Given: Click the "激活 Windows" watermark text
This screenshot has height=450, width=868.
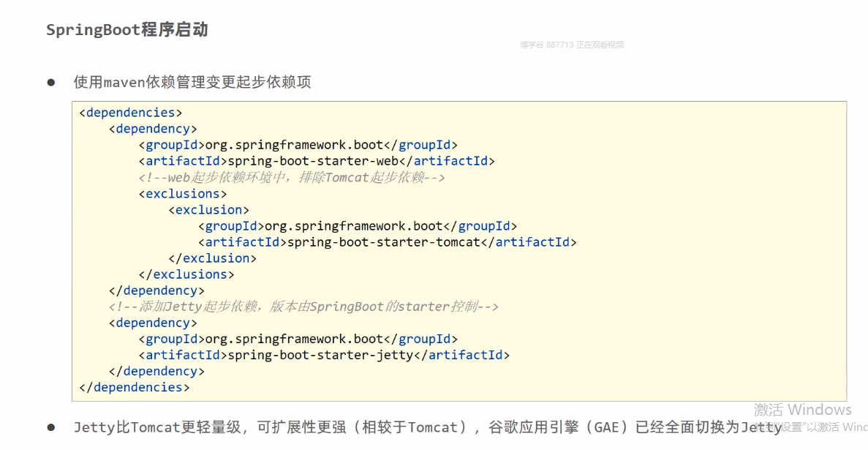Looking at the screenshot, I should [x=802, y=410].
